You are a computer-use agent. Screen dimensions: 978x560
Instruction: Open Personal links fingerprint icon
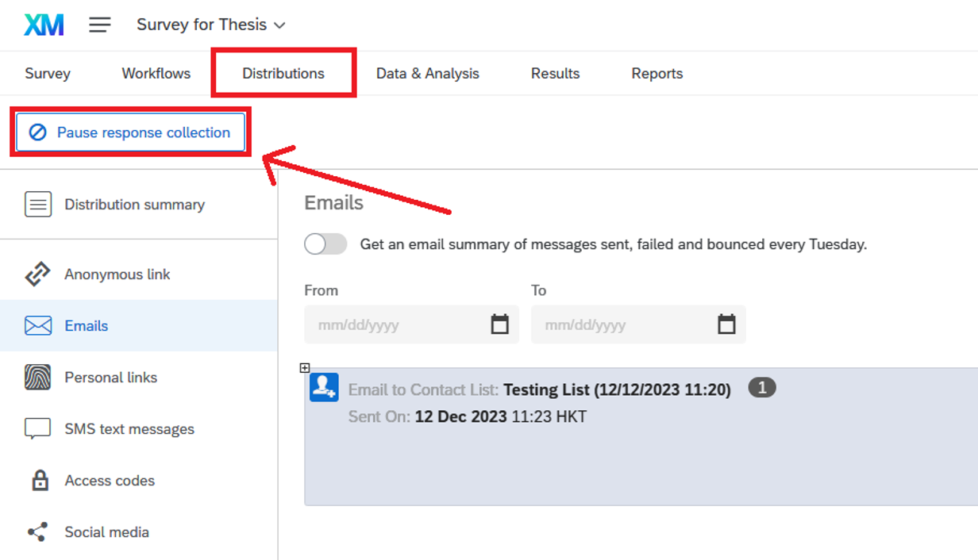tap(38, 378)
